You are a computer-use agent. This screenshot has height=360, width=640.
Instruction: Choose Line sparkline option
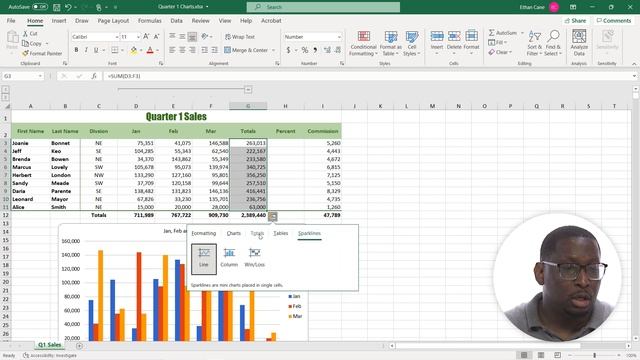click(x=204, y=258)
